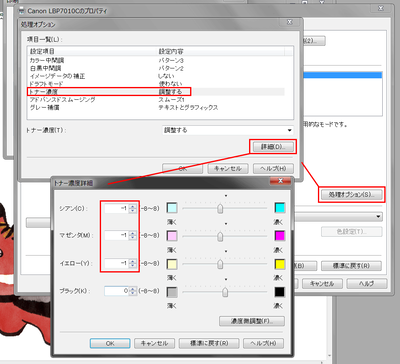
Task: Click the スムーズ1 value cell
Action: (172, 100)
